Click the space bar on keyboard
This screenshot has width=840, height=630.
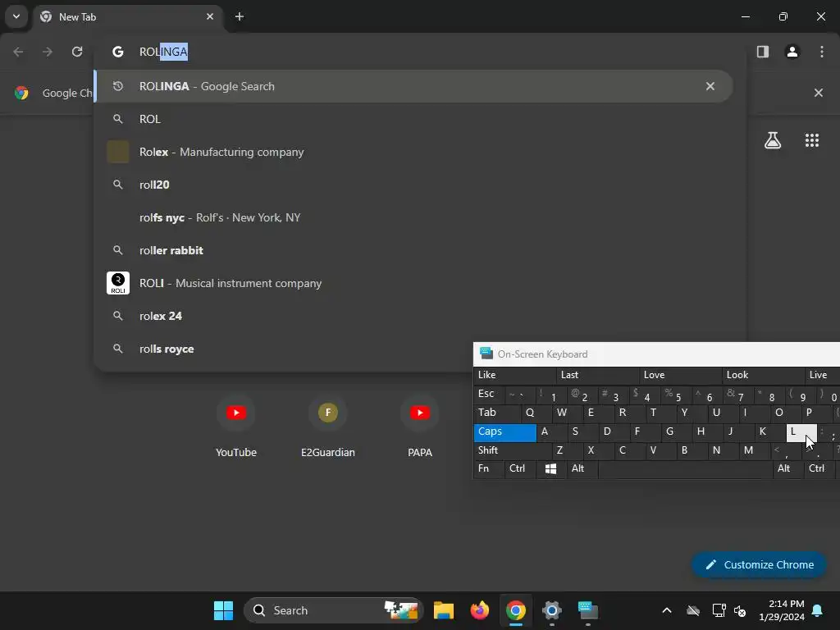[685, 469]
